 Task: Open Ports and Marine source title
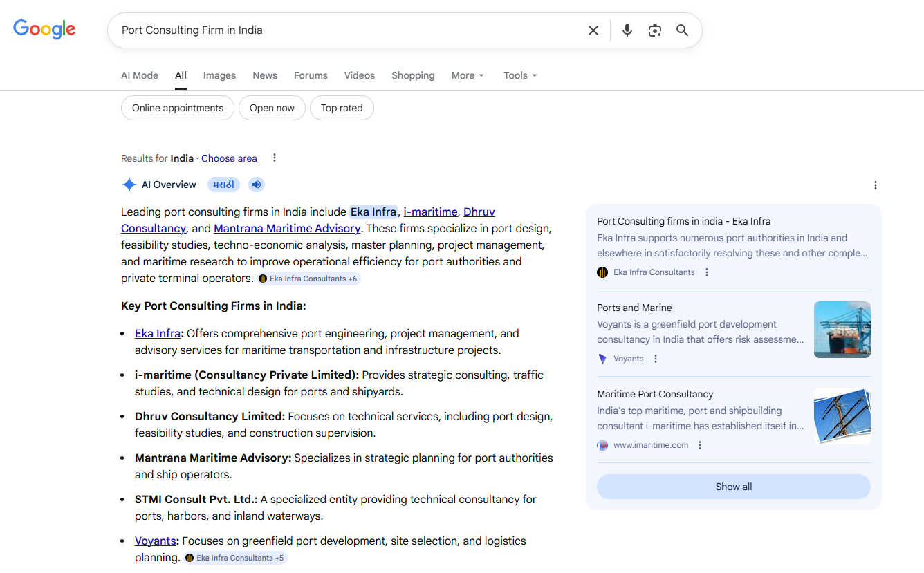[634, 308]
